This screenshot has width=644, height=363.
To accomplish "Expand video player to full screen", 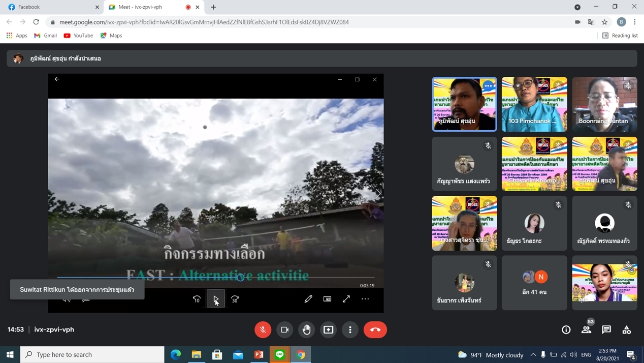I will coord(346,299).
